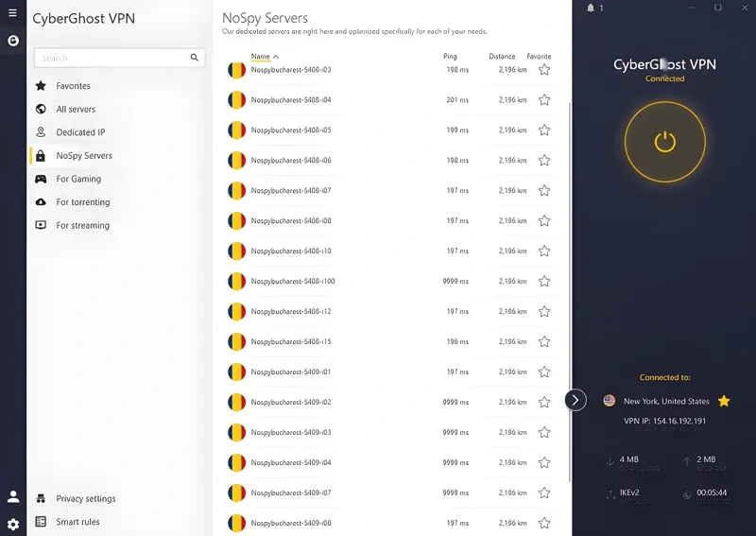Toggle the VPN power button off
The height and width of the screenshot is (536, 756).
[665, 142]
